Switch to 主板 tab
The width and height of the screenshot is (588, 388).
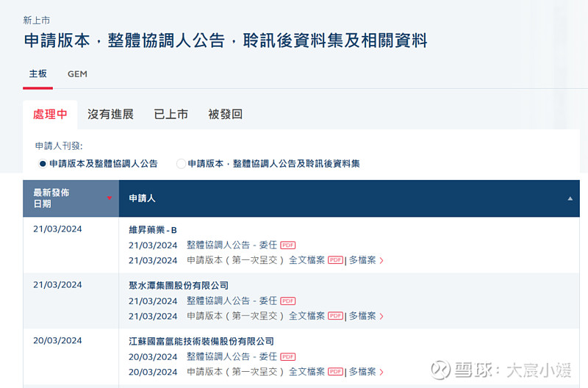pyautogui.click(x=38, y=73)
